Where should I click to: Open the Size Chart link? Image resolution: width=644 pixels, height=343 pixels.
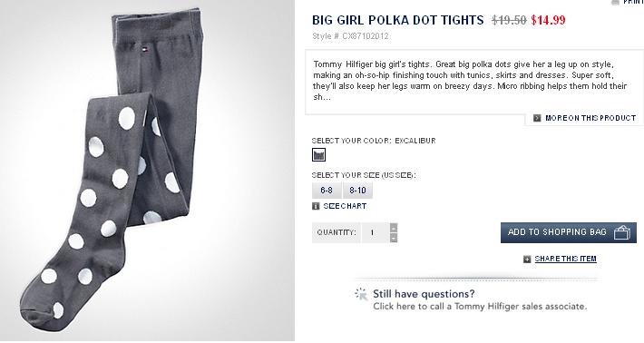pos(345,206)
